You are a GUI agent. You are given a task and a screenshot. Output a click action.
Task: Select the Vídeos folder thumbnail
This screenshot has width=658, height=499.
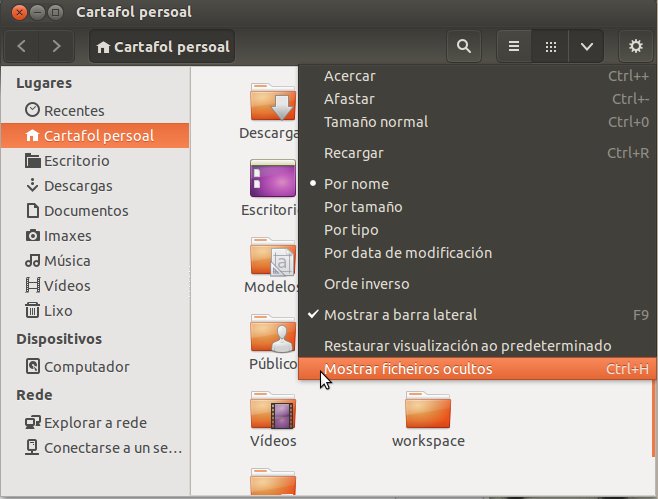(x=273, y=410)
